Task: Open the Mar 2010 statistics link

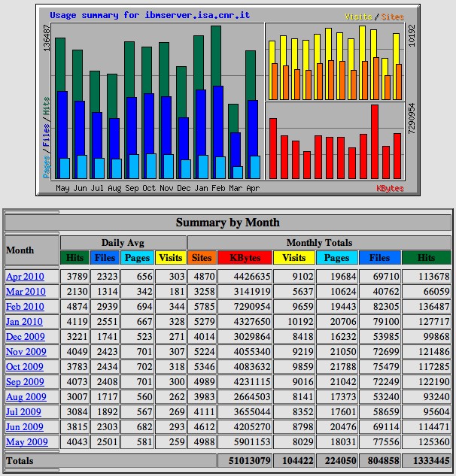Action: pos(26,292)
